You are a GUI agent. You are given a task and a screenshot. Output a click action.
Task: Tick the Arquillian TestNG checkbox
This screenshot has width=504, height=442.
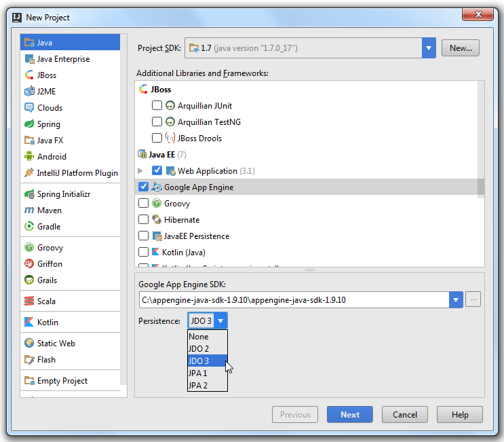click(x=157, y=122)
